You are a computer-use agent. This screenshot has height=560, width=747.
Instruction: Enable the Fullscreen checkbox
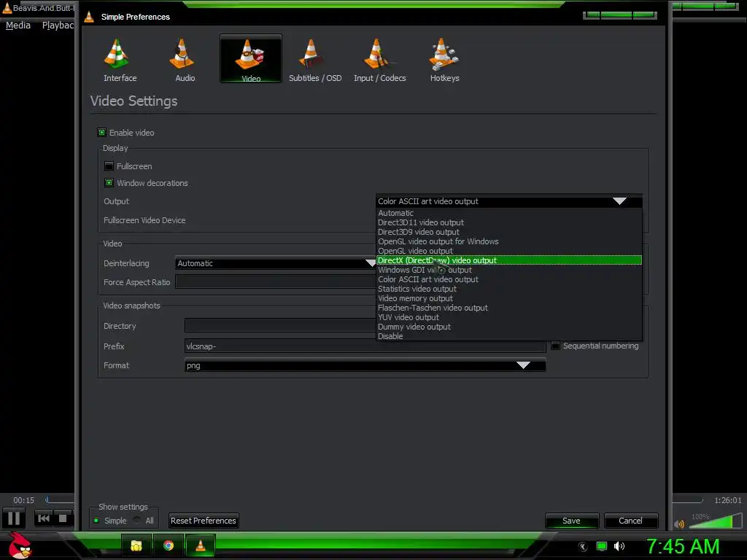tap(109, 166)
